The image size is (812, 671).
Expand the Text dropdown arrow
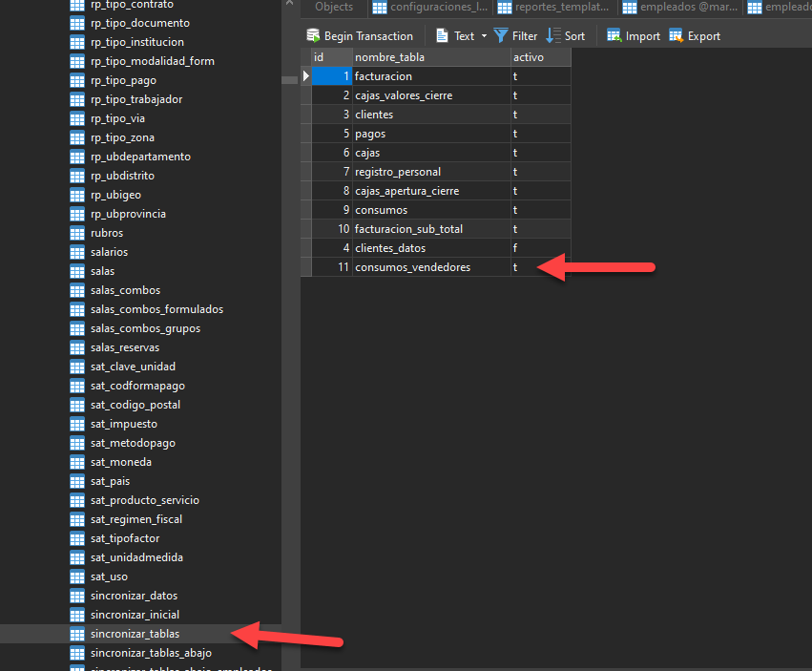[x=483, y=36]
